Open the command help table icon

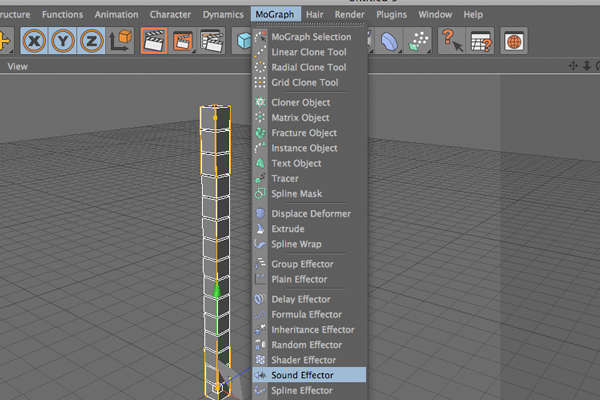pos(481,41)
